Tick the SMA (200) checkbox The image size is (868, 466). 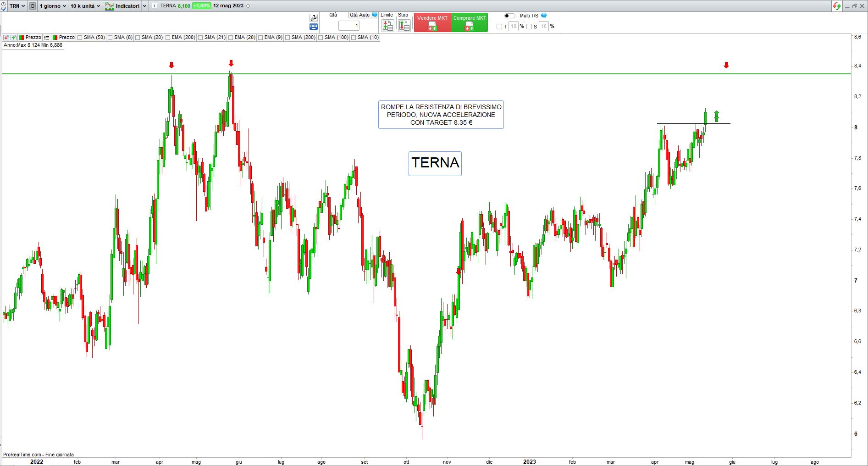point(288,38)
